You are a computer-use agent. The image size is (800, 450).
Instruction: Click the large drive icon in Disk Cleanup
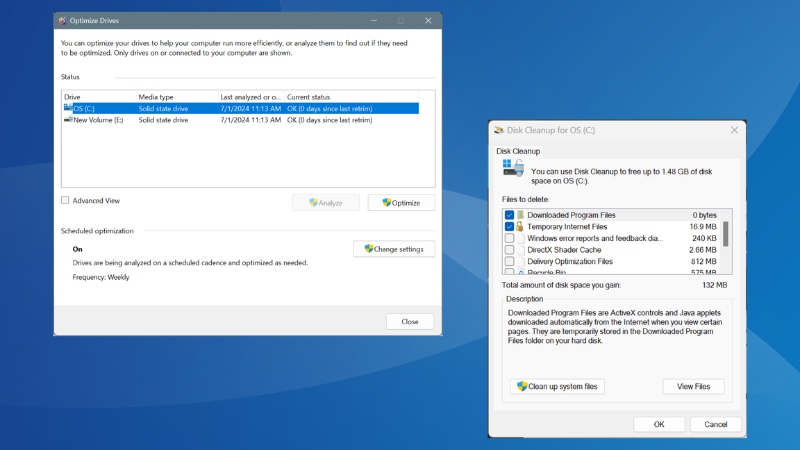(513, 167)
